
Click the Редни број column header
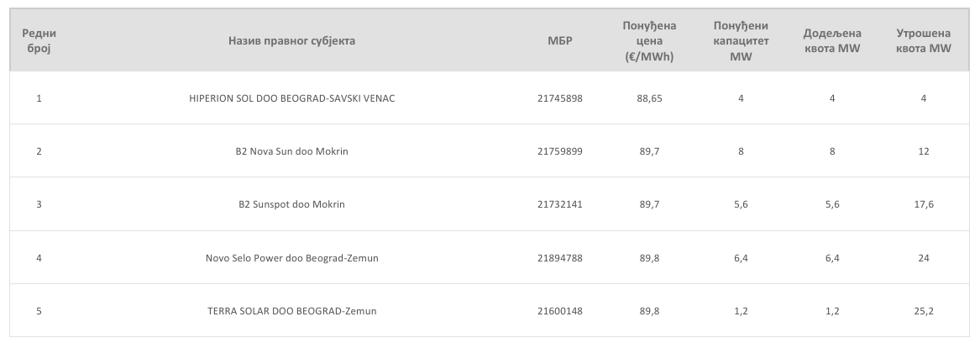pos(39,41)
